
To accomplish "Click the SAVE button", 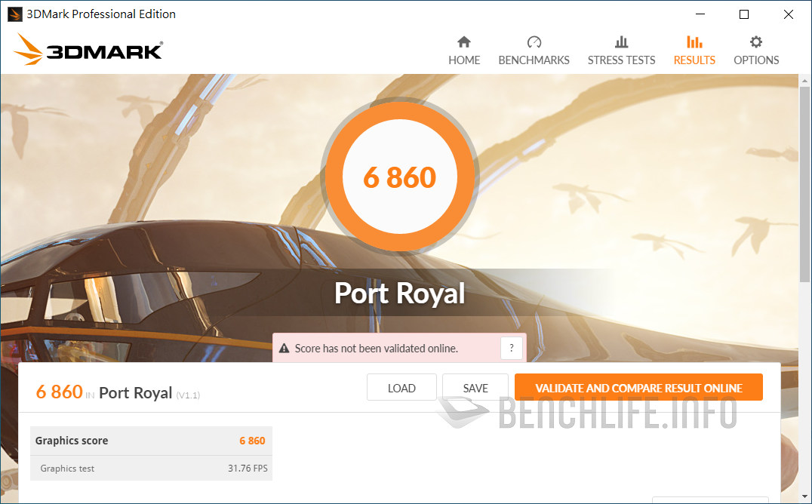I will click(475, 388).
